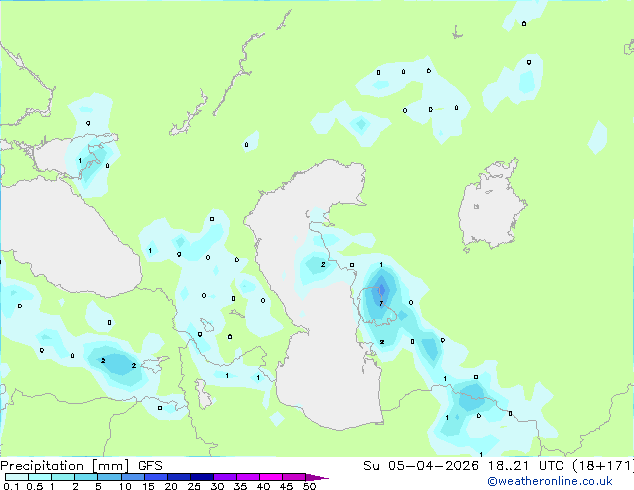
Task: Click the "30" legend scale label
Action: [x=217, y=486]
